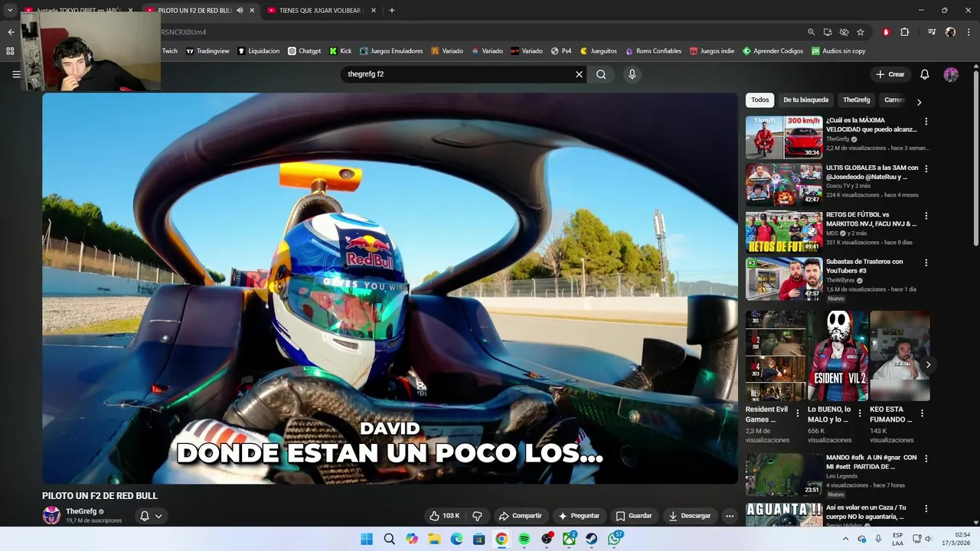Select the Todos filter chip
980x551 pixels.
tap(759, 100)
